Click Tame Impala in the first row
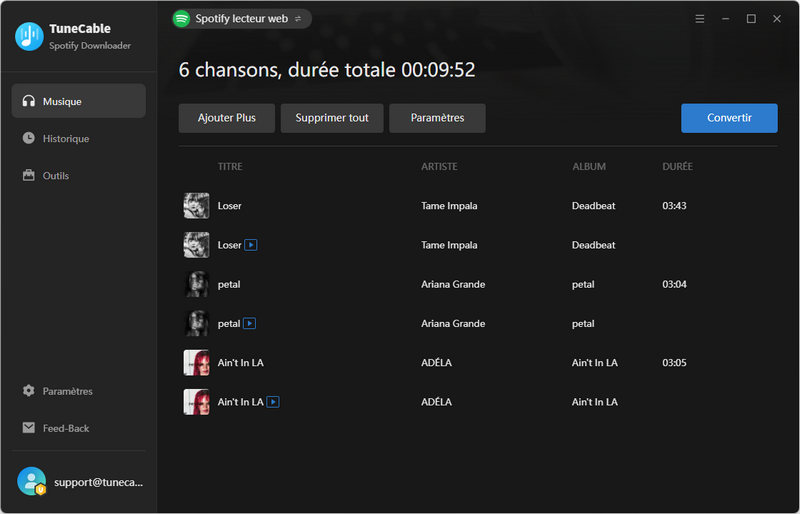The height and width of the screenshot is (514, 800). (x=449, y=206)
